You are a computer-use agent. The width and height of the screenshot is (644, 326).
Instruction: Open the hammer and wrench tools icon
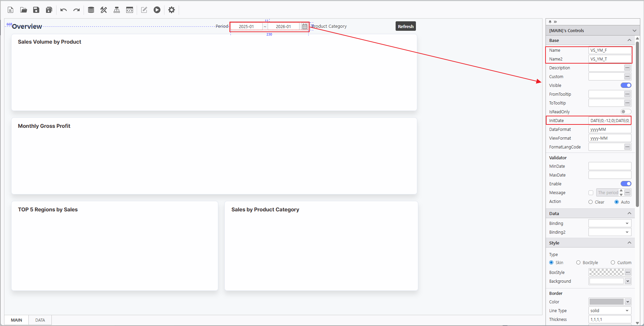104,10
